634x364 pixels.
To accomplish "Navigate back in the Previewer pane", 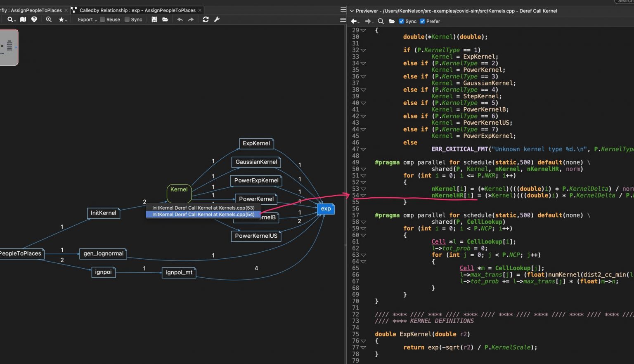I will [x=354, y=21].
